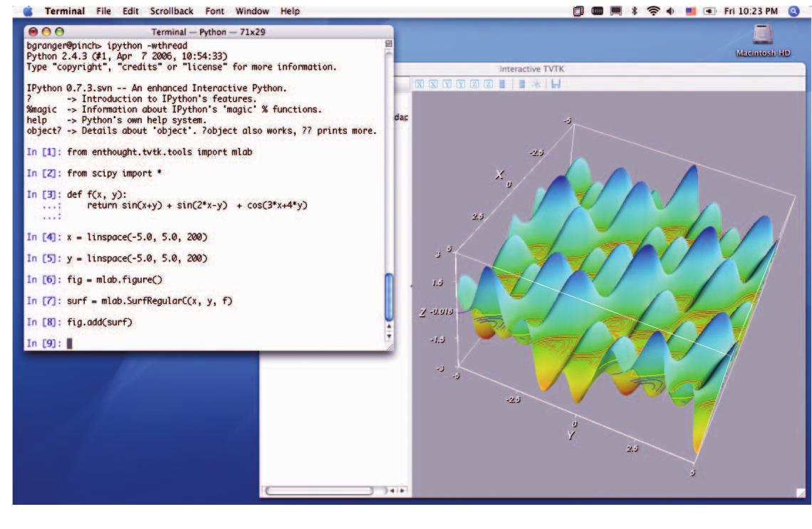Image resolution: width=812 pixels, height=529 pixels.
Task: Click the 'Terminal — Python — 71x29' title
Action: [208, 32]
